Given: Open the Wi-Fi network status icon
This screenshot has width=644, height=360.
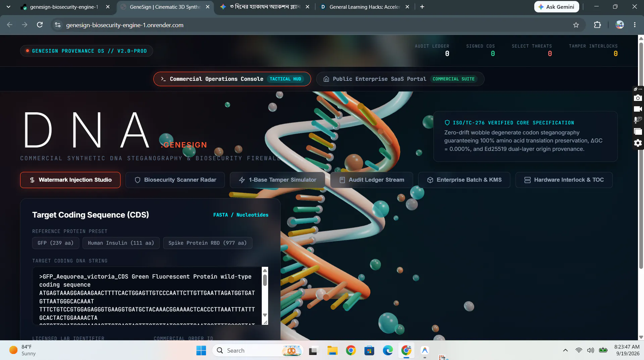Looking at the screenshot, I should (x=579, y=351).
